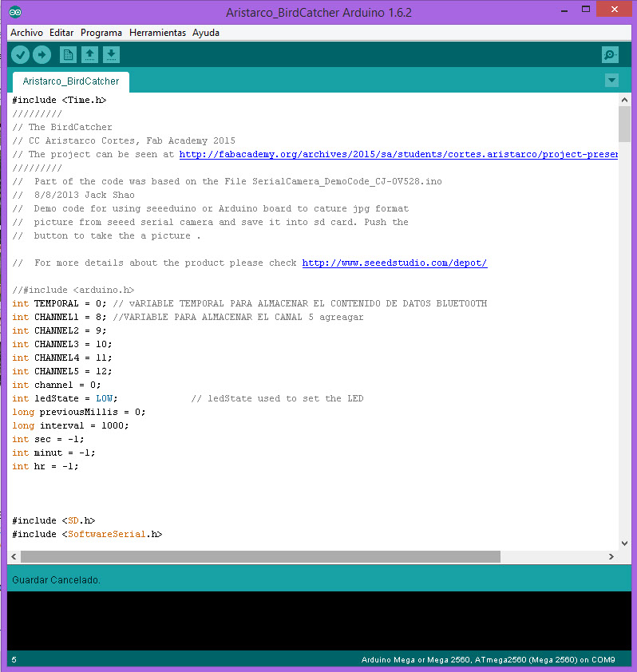This screenshot has height=672, width=637.
Task: Upload sketch with the arrow icon
Action: point(42,55)
